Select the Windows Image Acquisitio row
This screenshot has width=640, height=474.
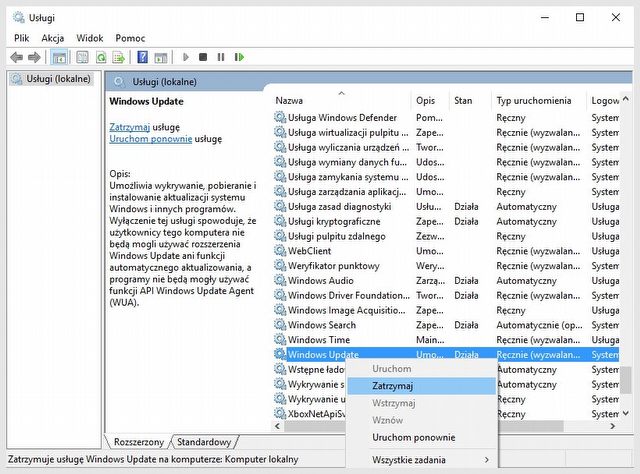pos(446,310)
